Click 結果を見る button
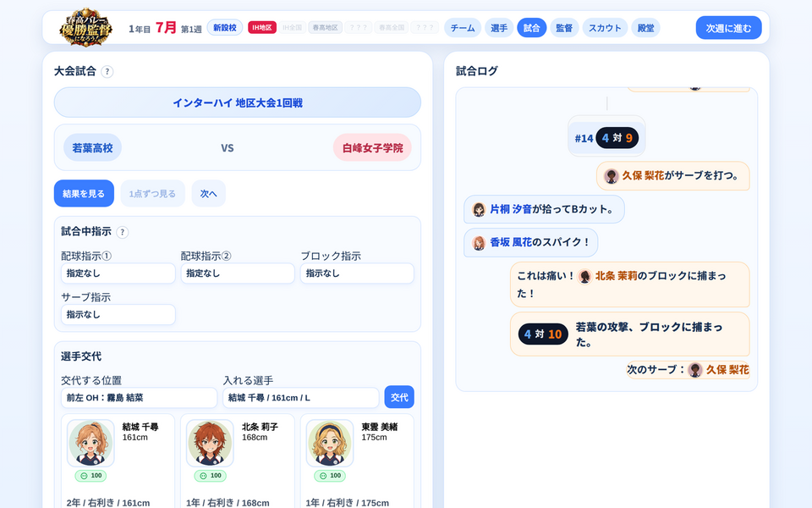 pos(84,193)
